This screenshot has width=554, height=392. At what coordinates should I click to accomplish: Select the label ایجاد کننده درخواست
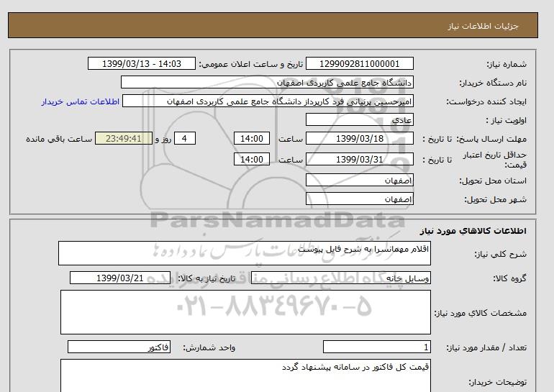[x=486, y=101]
